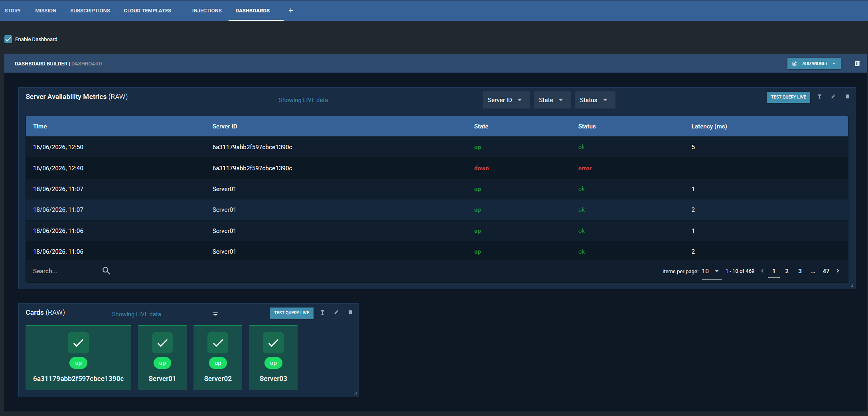Jump to last page 47

pos(826,271)
